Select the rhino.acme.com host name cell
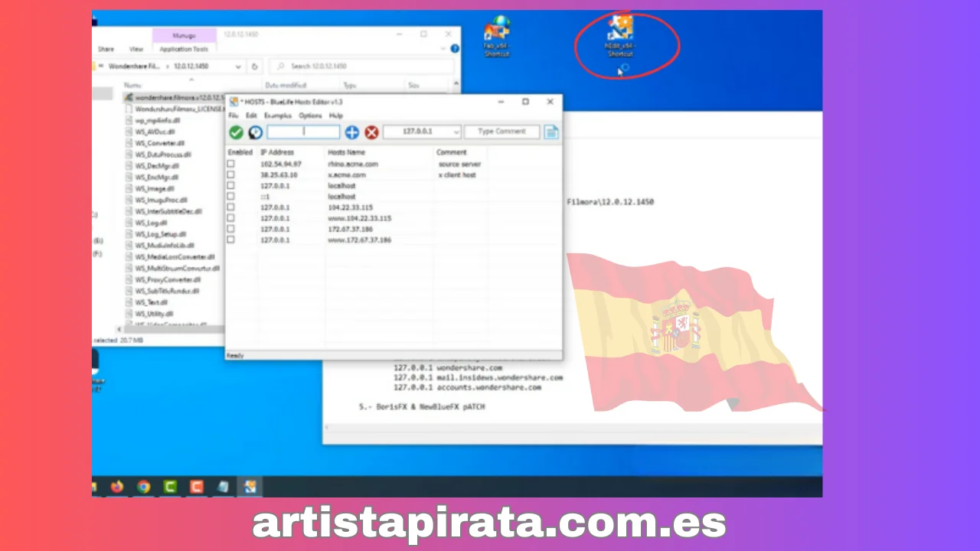980x551 pixels. 353,164
